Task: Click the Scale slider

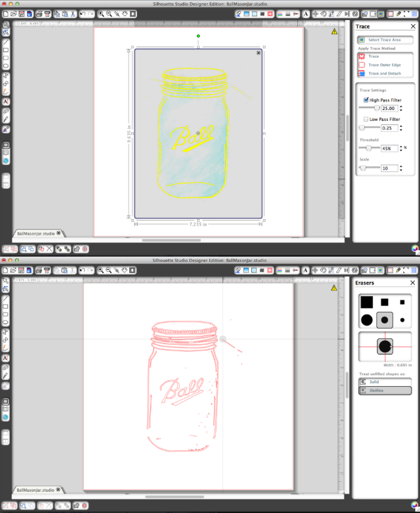Action: [x=370, y=168]
